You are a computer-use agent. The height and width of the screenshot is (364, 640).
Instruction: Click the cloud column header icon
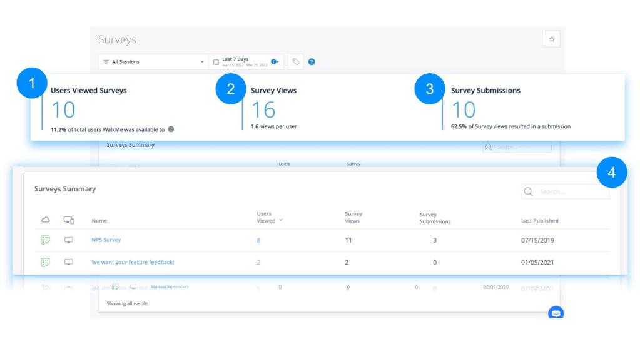(45, 220)
